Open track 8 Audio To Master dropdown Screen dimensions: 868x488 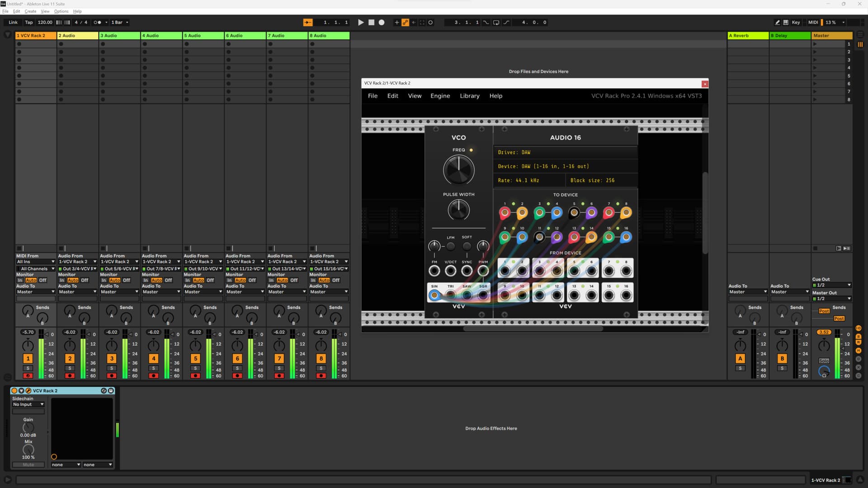click(329, 292)
